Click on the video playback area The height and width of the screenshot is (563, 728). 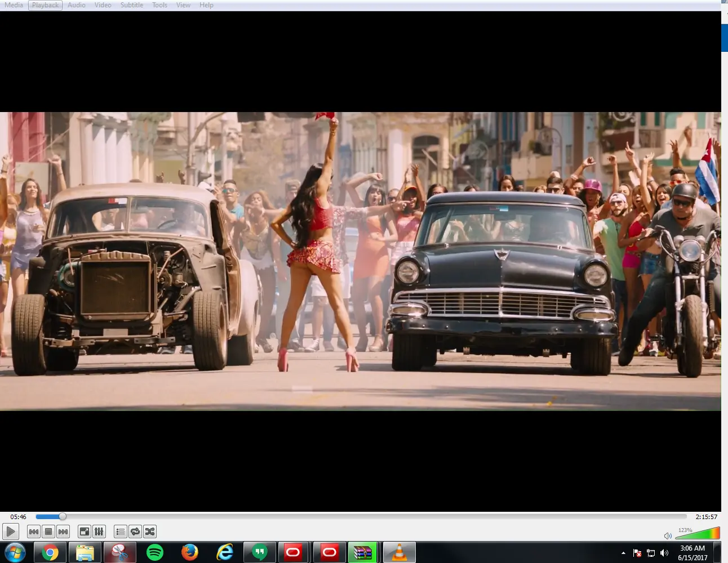[361, 261]
